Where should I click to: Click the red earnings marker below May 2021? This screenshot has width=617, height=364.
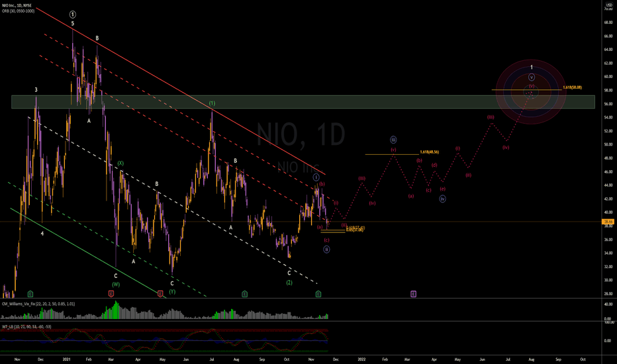pos(160,294)
